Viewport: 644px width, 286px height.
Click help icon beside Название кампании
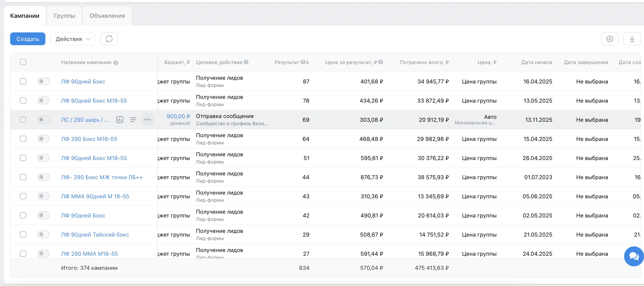tap(116, 63)
